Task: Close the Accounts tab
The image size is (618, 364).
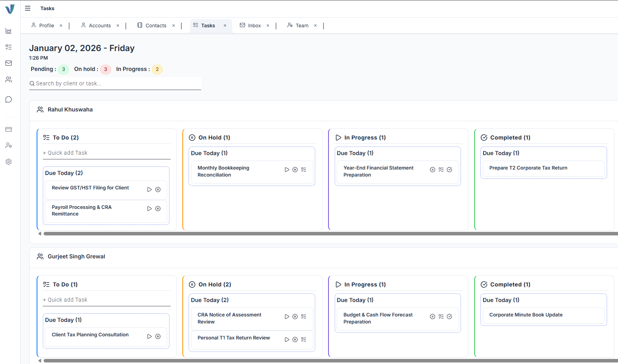Action: tap(118, 26)
